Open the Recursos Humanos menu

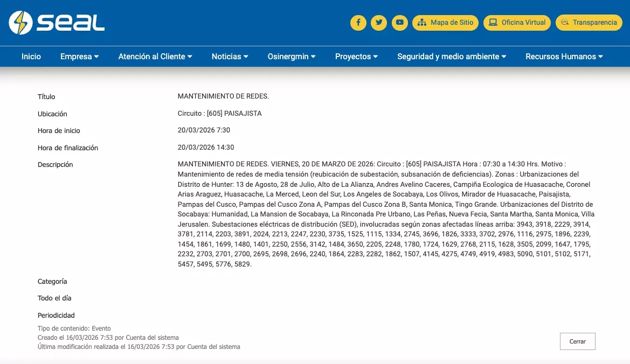pos(564,57)
